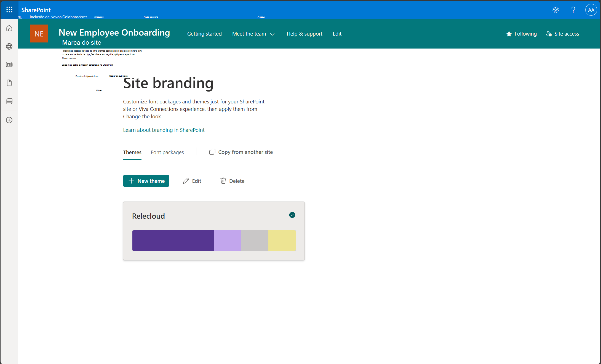601x364 pixels.
Task: Click the Edit theme button label
Action: click(x=197, y=181)
